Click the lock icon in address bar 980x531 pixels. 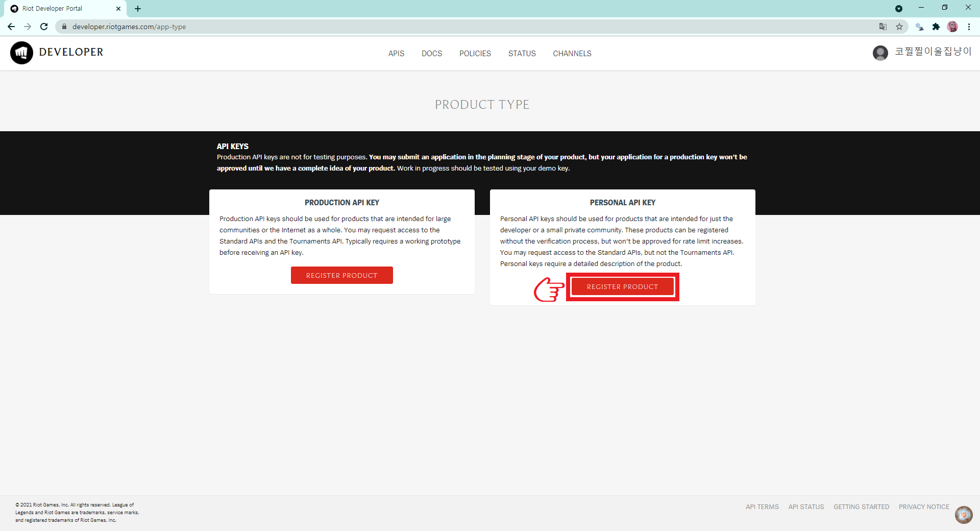pyautogui.click(x=64, y=27)
